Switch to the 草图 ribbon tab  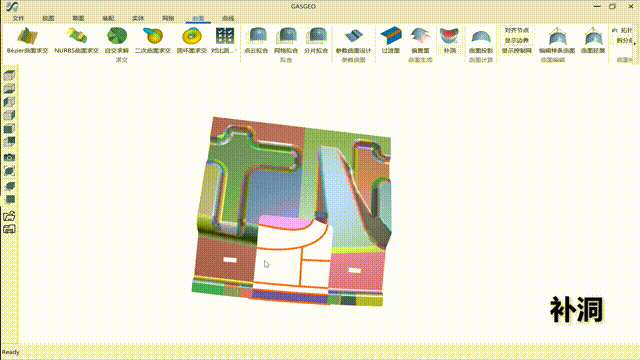[78, 18]
